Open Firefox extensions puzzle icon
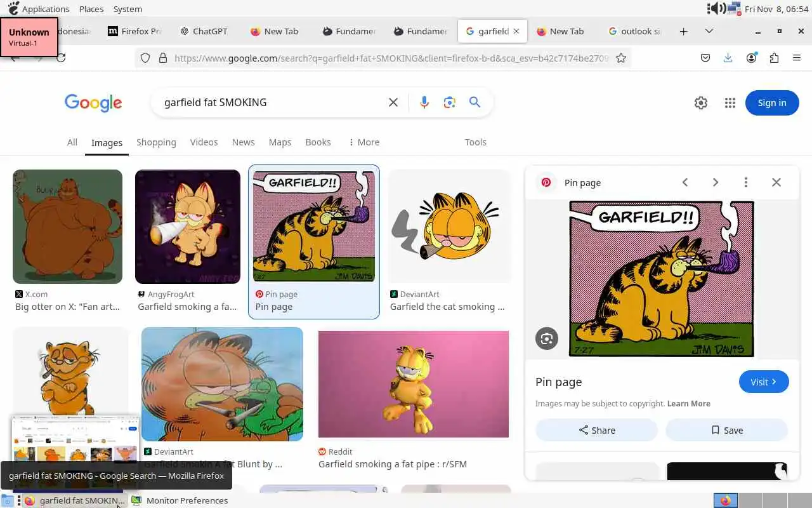The height and width of the screenshot is (508, 812). [774, 58]
